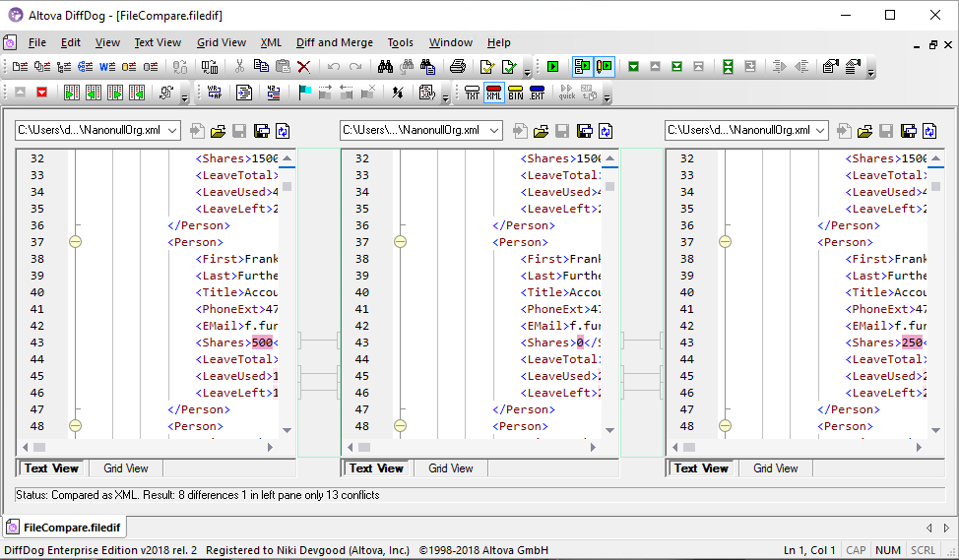This screenshot has height=560, width=959.
Task: Collapse Person node at line 48 left pane
Action: 75,426
